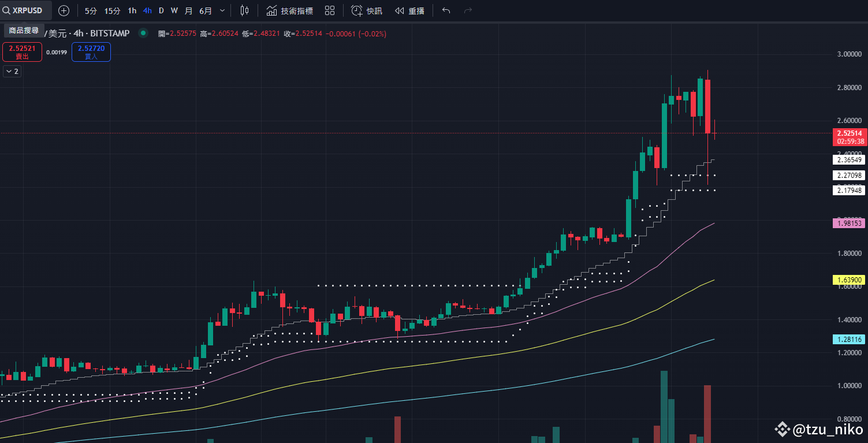
Task: Start bar replay with 重播
Action: pos(409,10)
